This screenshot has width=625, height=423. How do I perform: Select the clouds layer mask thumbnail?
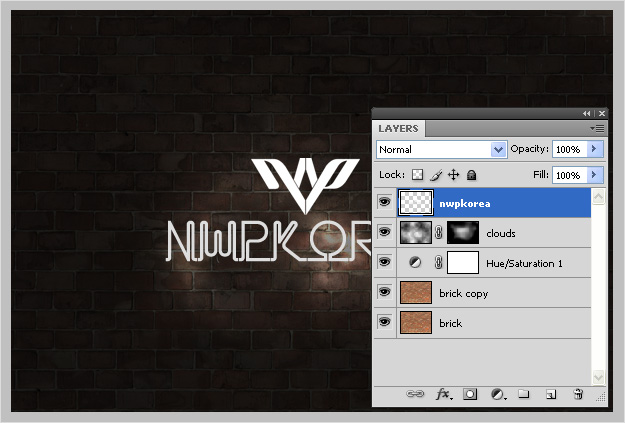coord(463,232)
